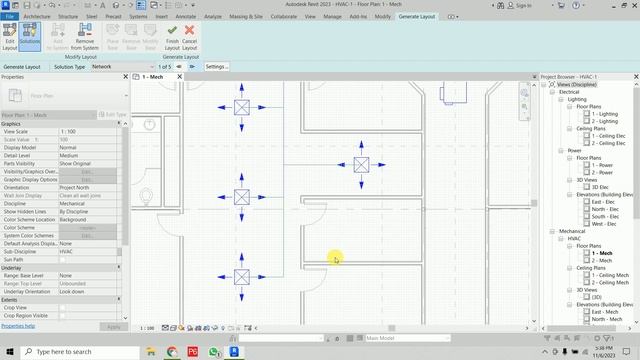Collapse the Power node in Project Browser
This screenshot has width=640, height=360.
(x=561, y=150)
